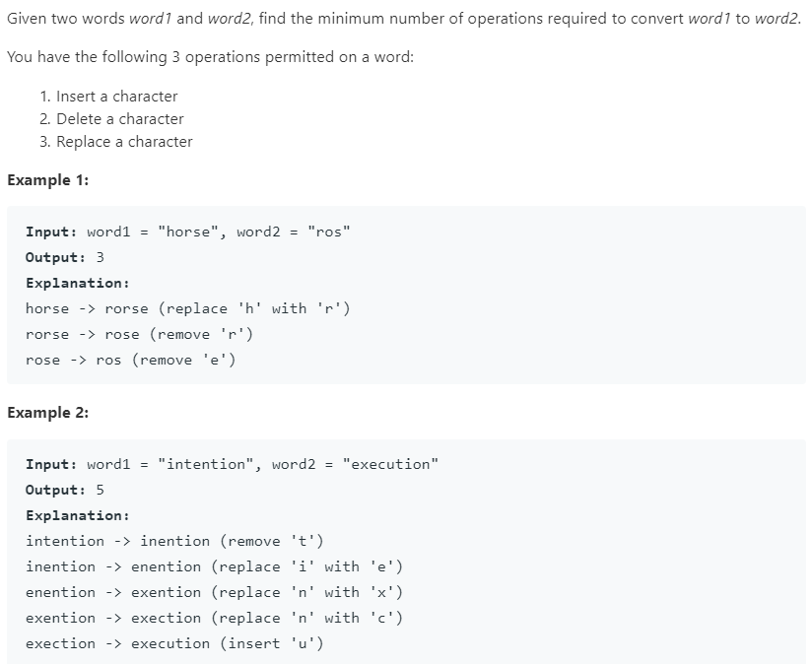Select the 'Delete a character' list item

pos(119,119)
